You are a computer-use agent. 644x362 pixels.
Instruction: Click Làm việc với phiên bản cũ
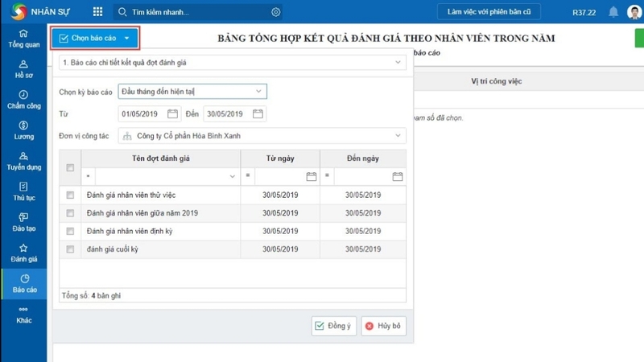[x=489, y=12]
